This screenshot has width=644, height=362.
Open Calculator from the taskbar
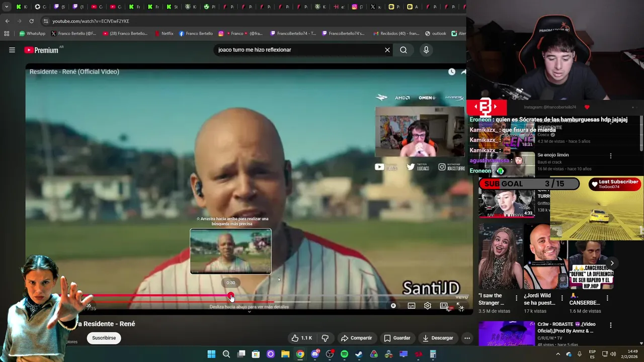pos(433,354)
